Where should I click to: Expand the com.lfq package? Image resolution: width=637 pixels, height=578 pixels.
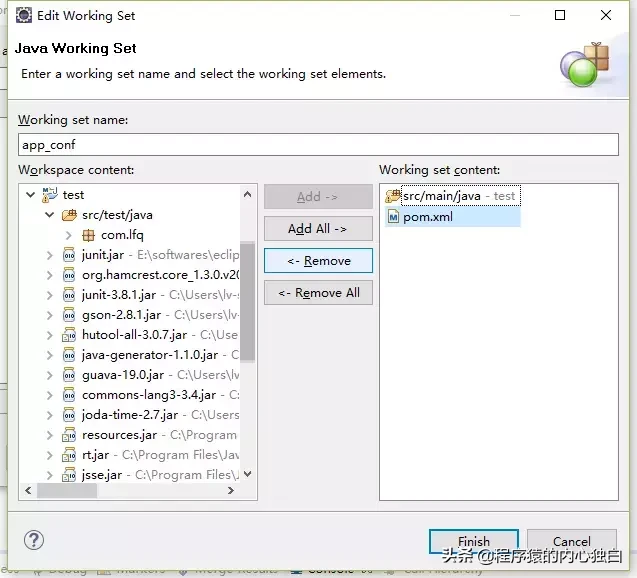click(68, 235)
